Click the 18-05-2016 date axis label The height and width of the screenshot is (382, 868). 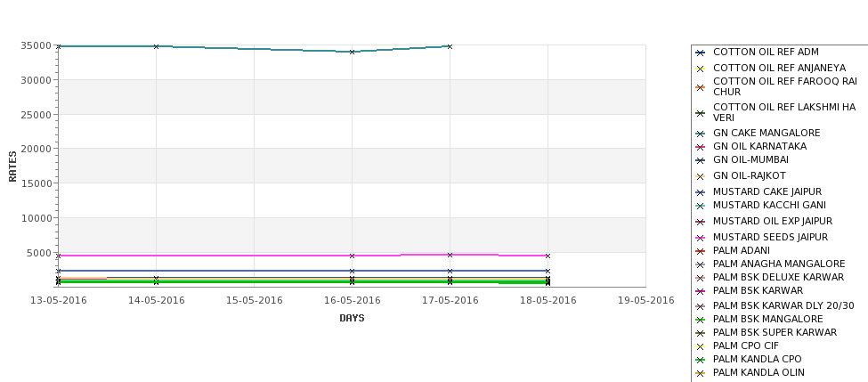pyautogui.click(x=548, y=300)
